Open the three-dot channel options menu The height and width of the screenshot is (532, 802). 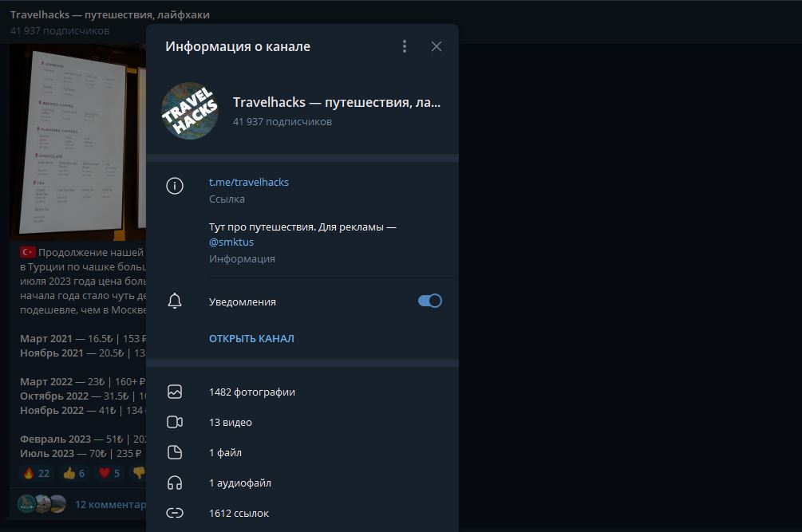coord(405,46)
